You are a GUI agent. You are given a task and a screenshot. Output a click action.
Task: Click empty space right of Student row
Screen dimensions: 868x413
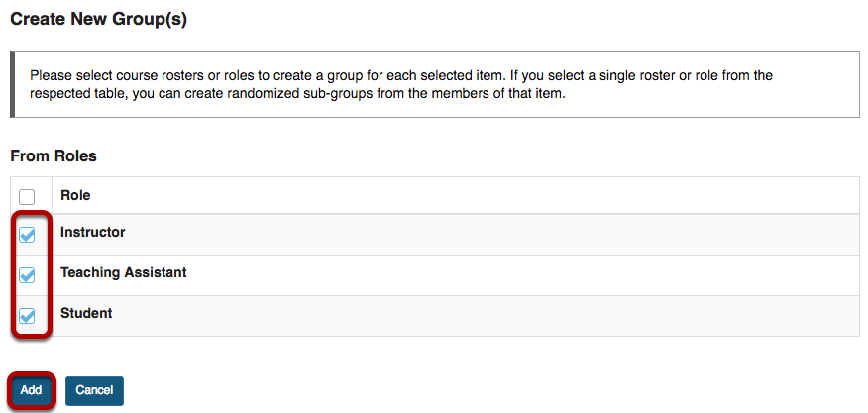coord(495,315)
